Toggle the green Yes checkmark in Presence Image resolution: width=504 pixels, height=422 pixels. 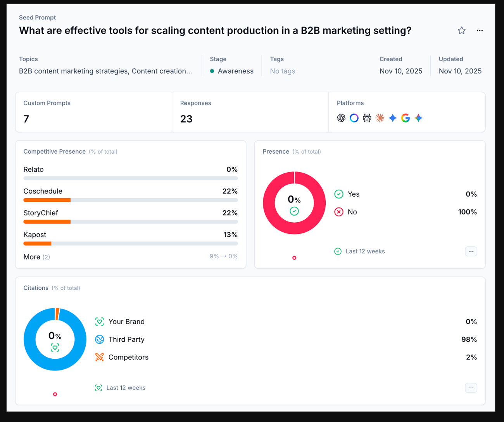[x=339, y=194]
